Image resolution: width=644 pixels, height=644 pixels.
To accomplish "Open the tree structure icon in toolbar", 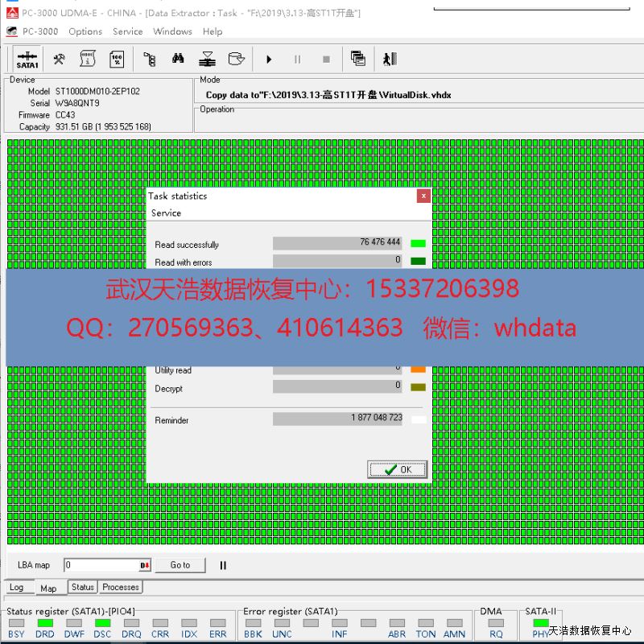I will pyautogui.click(x=149, y=59).
